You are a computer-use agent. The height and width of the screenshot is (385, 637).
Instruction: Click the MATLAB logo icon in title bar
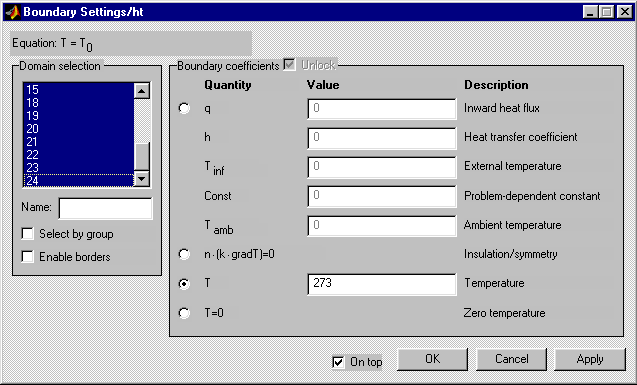[x=12, y=12]
